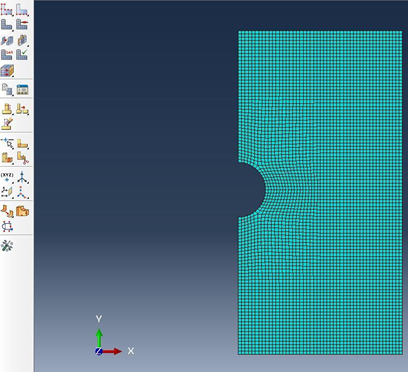The image size is (408, 372).
Task: Run Verify Mesh with green checkmark icon
Action: click(x=22, y=54)
